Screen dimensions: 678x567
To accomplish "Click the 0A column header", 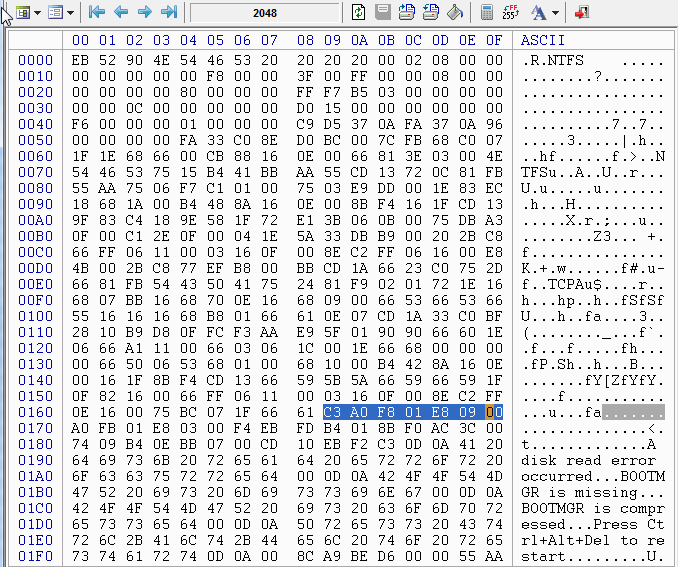I will [359, 40].
